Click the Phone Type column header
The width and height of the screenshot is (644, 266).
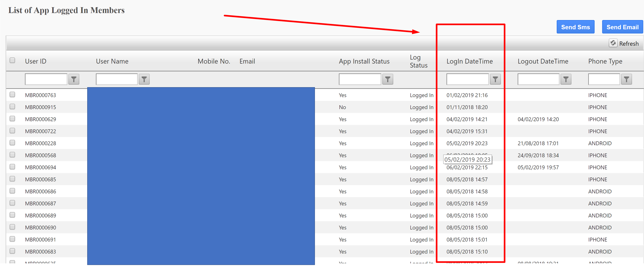point(605,61)
